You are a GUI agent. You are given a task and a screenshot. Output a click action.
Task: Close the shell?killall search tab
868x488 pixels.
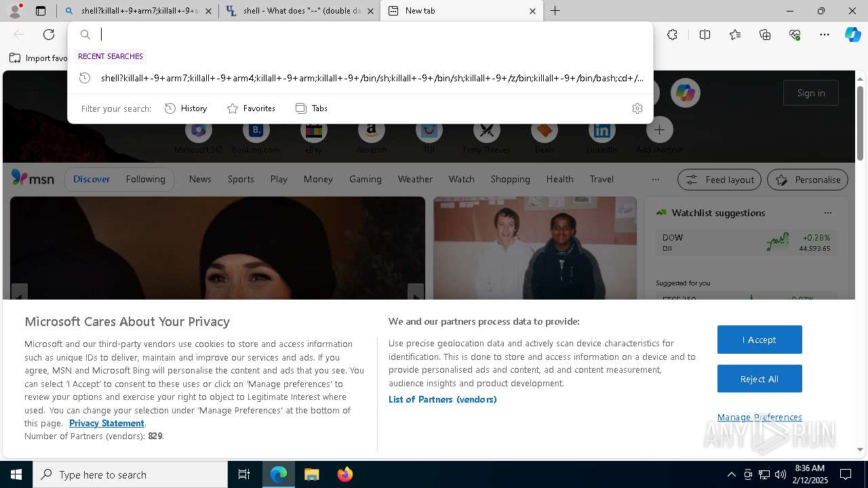[208, 11]
